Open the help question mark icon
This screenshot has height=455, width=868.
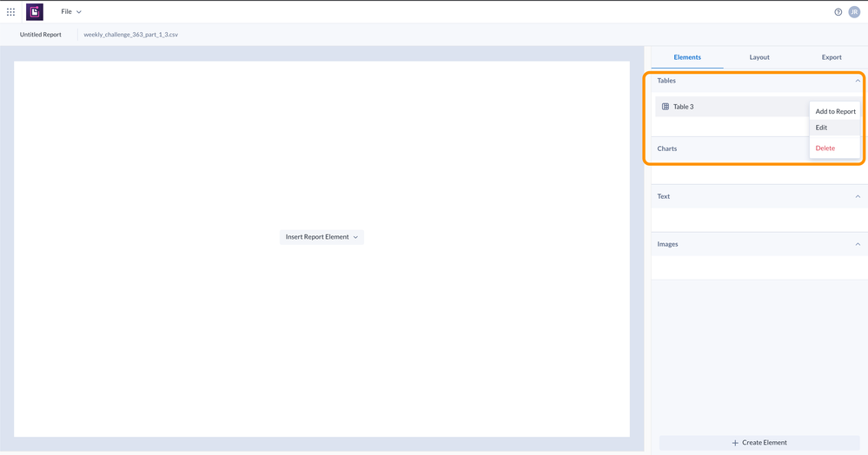(838, 11)
